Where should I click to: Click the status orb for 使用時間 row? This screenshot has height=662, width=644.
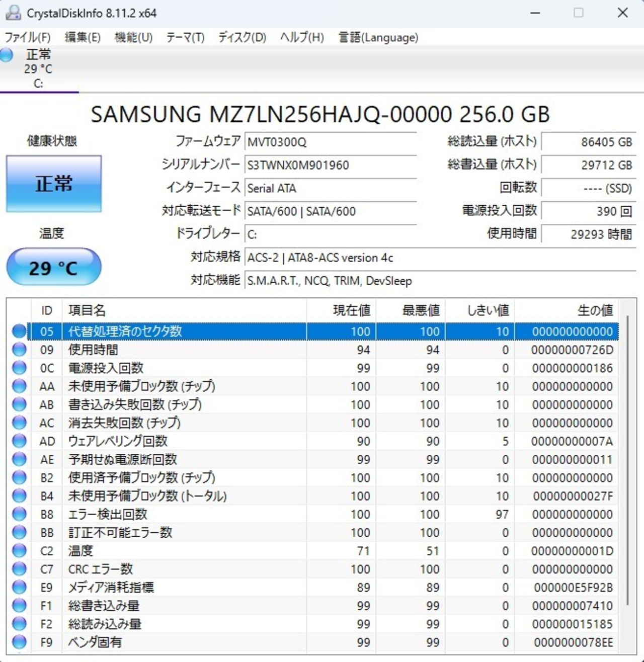(x=19, y=350)
